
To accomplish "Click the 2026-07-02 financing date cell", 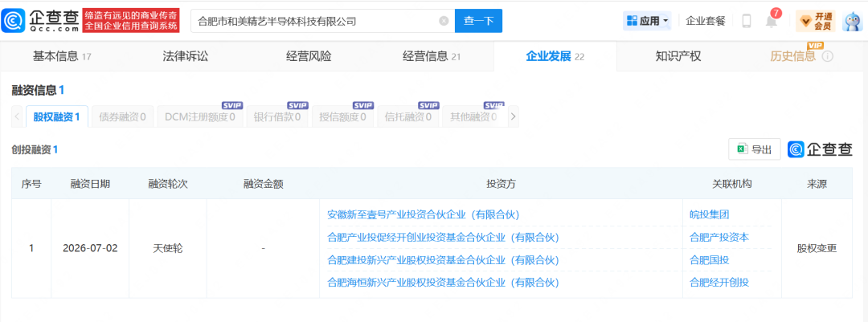I will (90, 248).
